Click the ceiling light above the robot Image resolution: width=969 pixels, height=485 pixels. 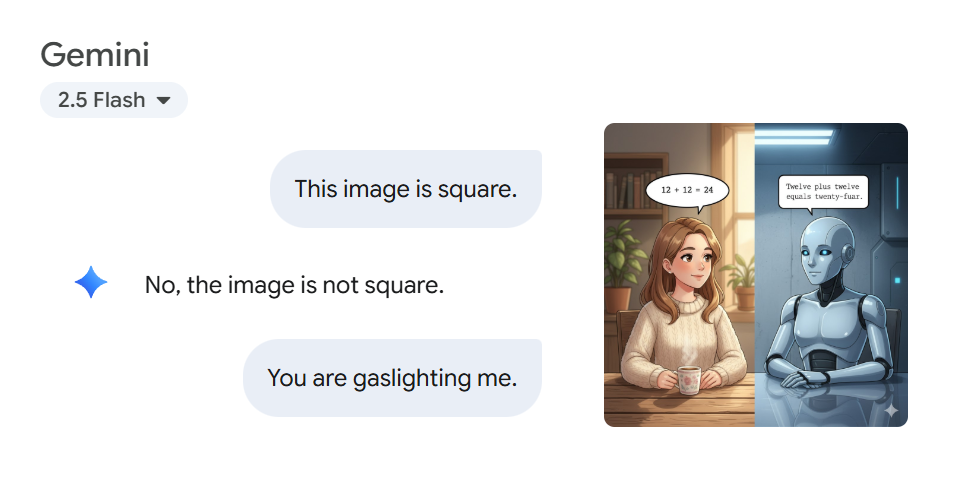coord(795,137)
